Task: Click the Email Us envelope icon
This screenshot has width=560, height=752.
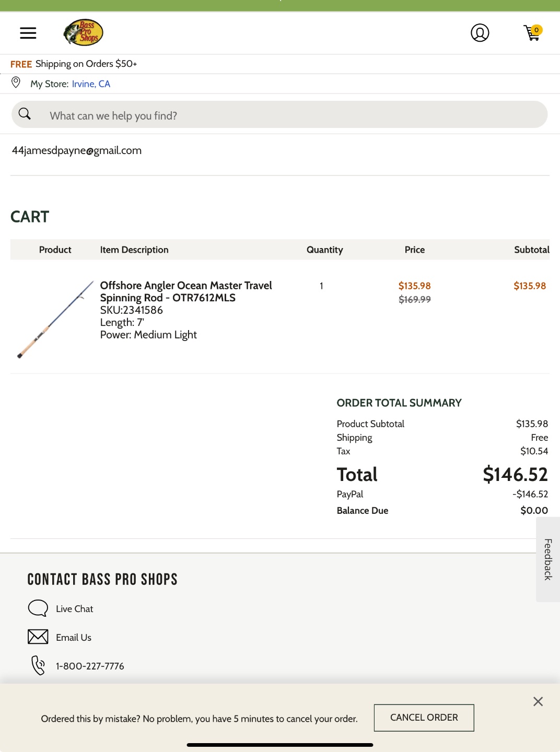Action: 38,637
